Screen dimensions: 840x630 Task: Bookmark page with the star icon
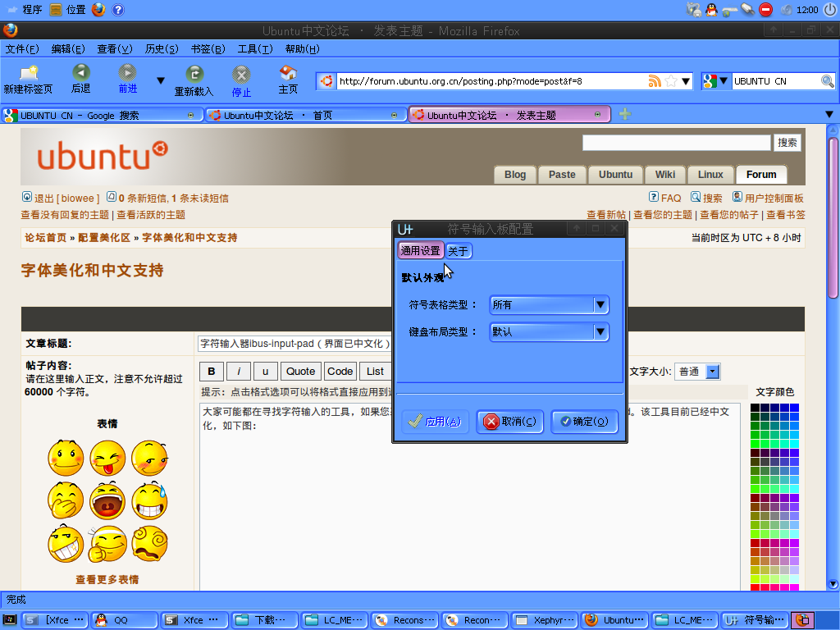[670, 81]
